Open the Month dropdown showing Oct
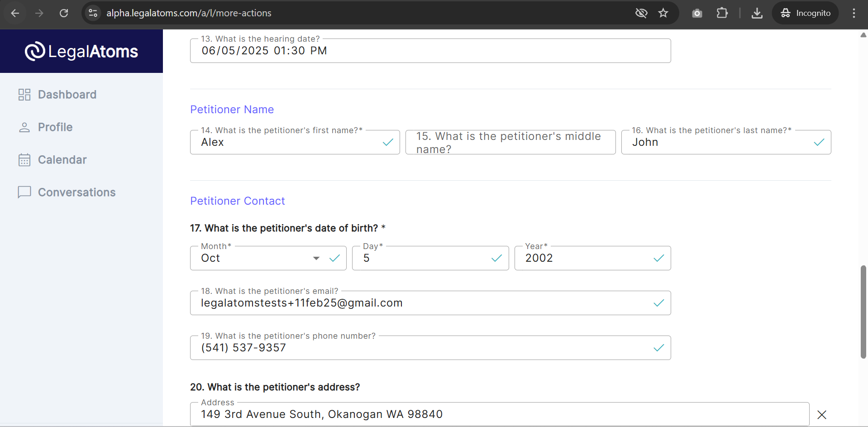 pos(268,258)
